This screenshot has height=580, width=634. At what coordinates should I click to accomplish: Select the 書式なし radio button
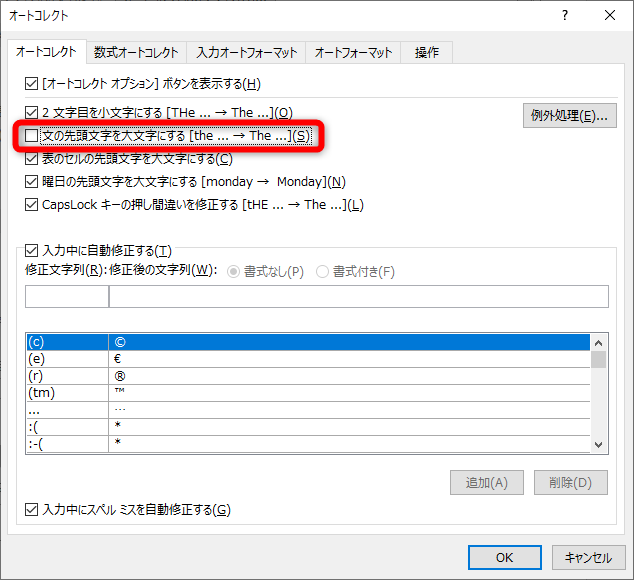(x=233, y=271)
